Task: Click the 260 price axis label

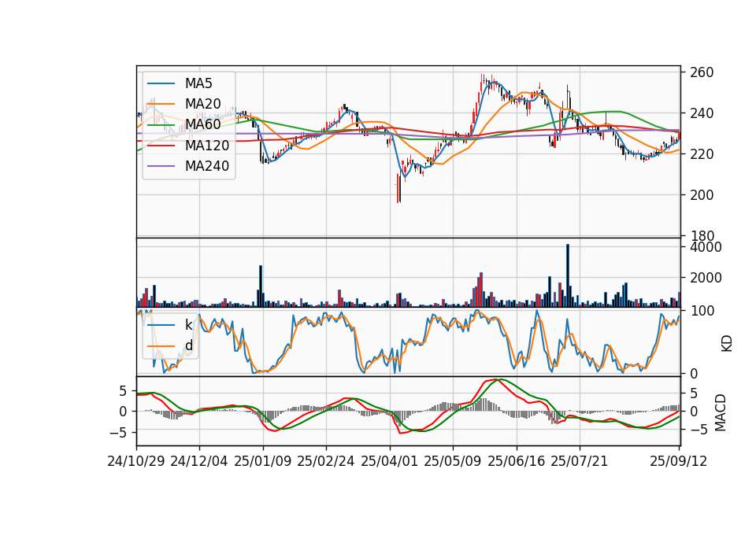Action: (x=702, y=72)
